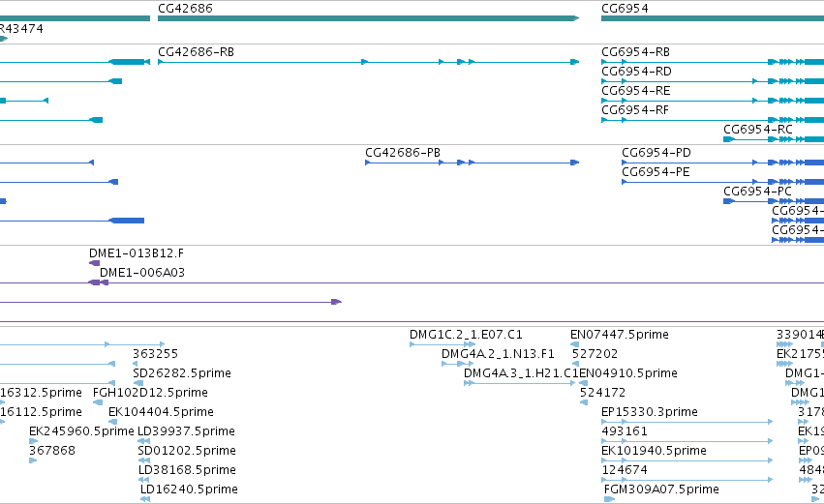The image size is (824, 504).
Task: Select the DME1-013B12.F feature label
Action: pyautogui.click(x=137, y=253)
